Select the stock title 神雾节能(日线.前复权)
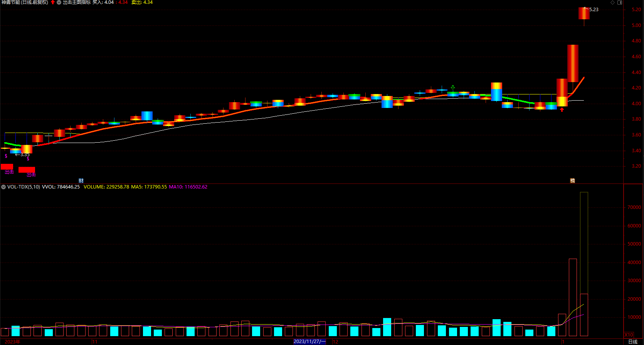The image size is (644, 345). 25,2
